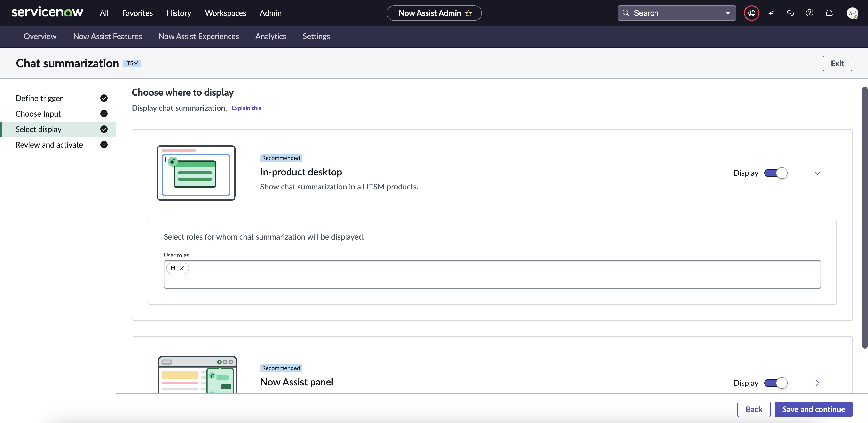Expand the Now Assist panel section chevron
The width and height of the screenshot is (868, 423).
[x=817, y=383]
